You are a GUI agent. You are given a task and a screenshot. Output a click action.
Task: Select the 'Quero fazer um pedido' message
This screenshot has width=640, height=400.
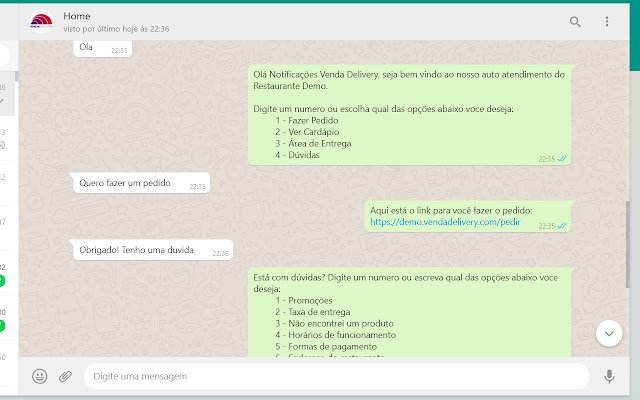[141, 183]
